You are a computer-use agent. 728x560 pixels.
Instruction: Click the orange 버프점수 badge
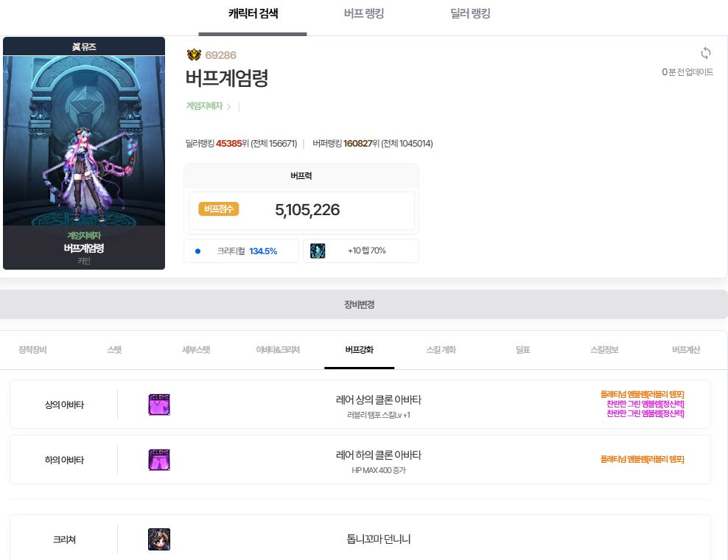(x=218, y=209)
